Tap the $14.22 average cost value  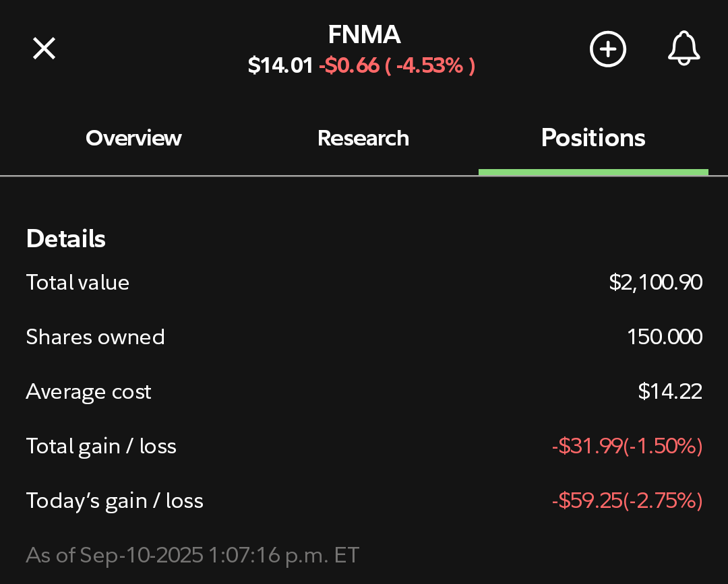(x=670, y=391)
